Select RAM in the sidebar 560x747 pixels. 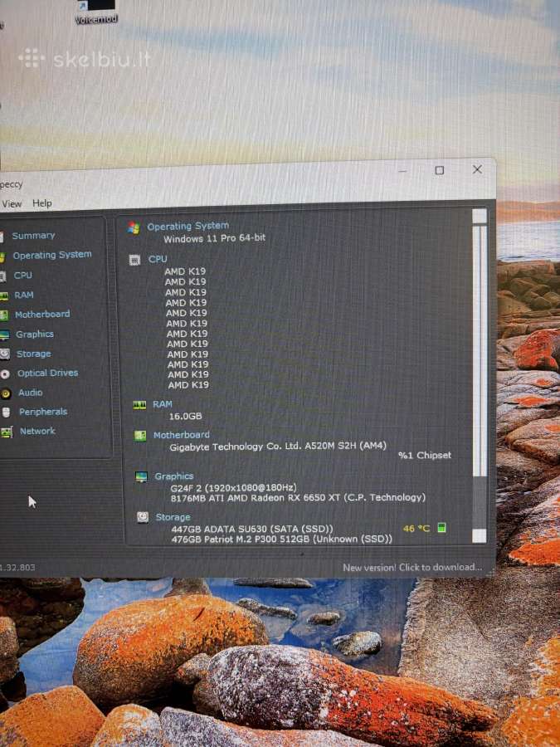click(x=24, y=295)
